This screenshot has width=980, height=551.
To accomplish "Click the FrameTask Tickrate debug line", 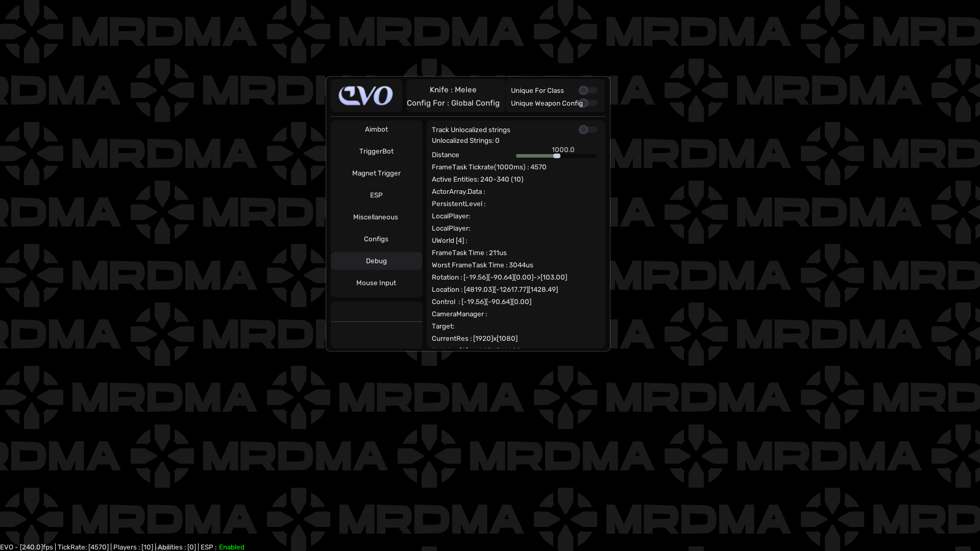I will (x=488, y=167).
